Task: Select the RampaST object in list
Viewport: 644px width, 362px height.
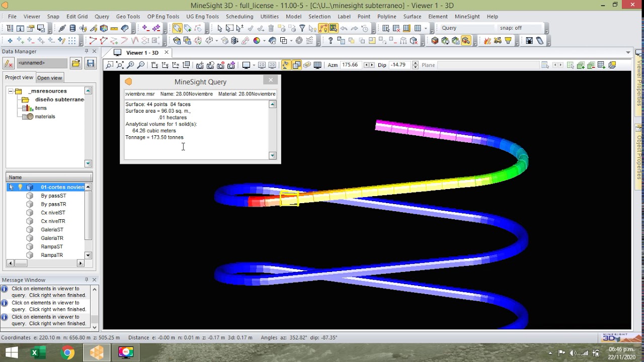Action: 52,247
